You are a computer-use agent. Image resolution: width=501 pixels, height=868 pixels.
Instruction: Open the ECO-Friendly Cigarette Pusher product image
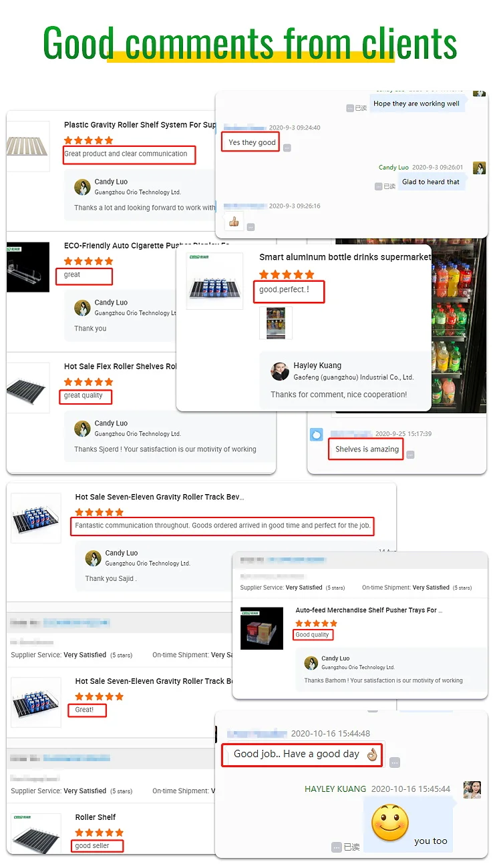(x=28, y=267)
